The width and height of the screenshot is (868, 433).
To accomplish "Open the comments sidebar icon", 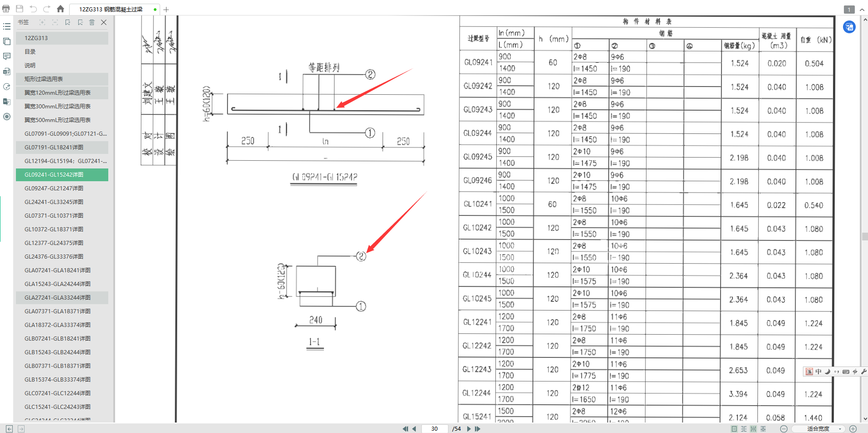I will [x=6, y=56].
